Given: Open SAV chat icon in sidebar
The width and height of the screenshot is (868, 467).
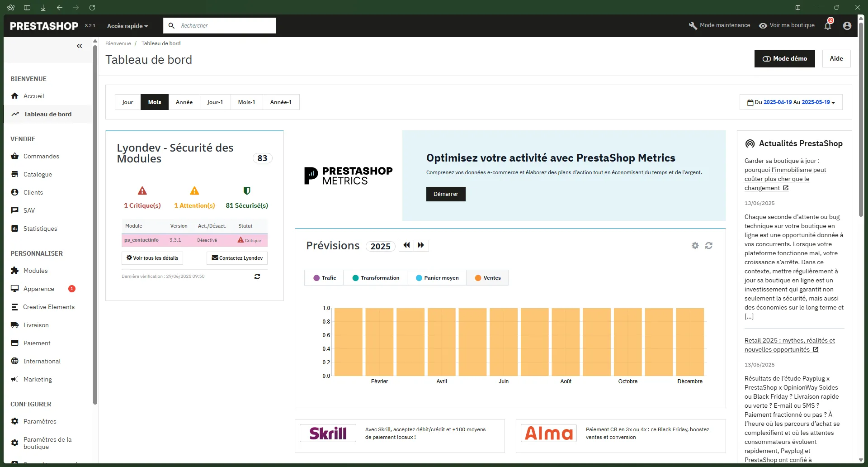Looking at the screenshot, I should (15, 210).
